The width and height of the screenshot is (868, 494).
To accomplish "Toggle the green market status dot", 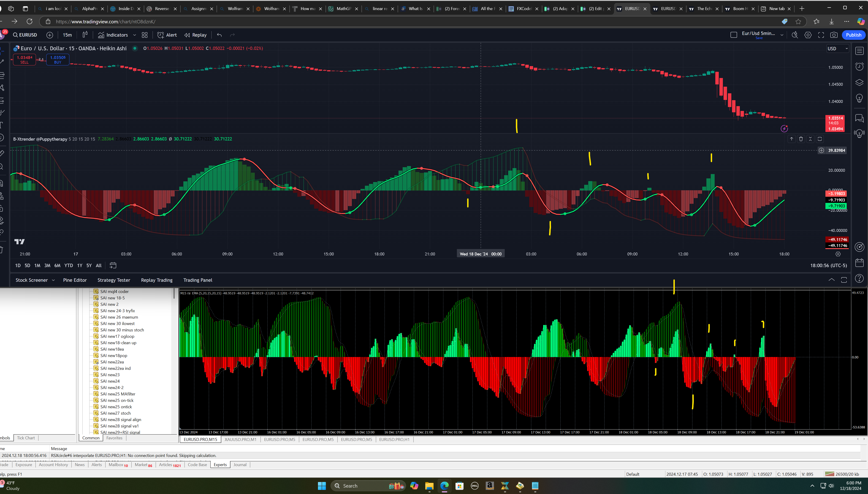I will tap(135, 48).
